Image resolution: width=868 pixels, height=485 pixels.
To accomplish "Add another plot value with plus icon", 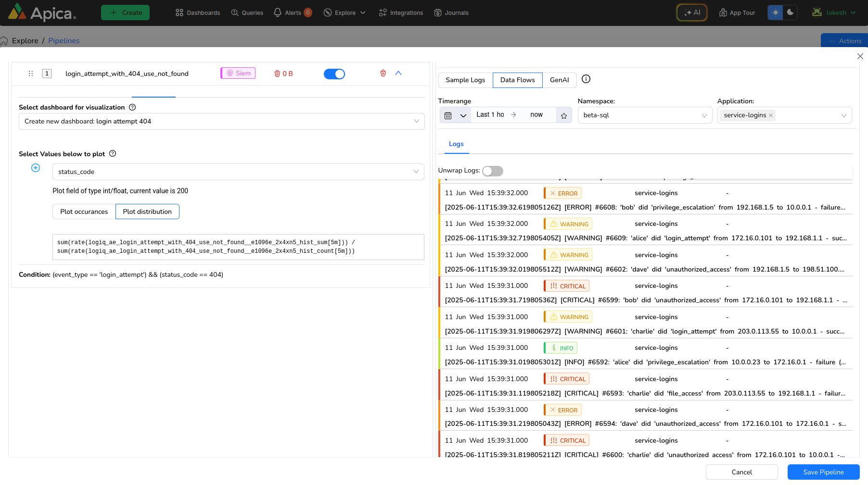I will pos(36,168).
